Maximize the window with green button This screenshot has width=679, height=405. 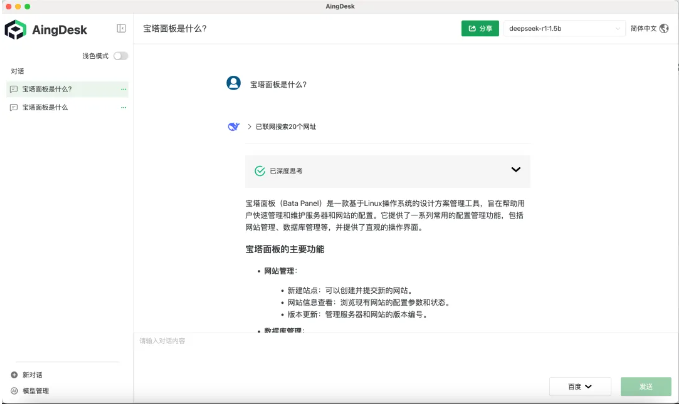pyautogui.click(x=27, y=6)
